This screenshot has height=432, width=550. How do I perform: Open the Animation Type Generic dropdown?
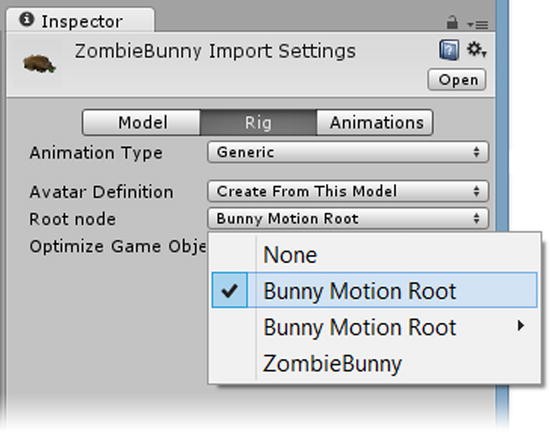point(348,152)
